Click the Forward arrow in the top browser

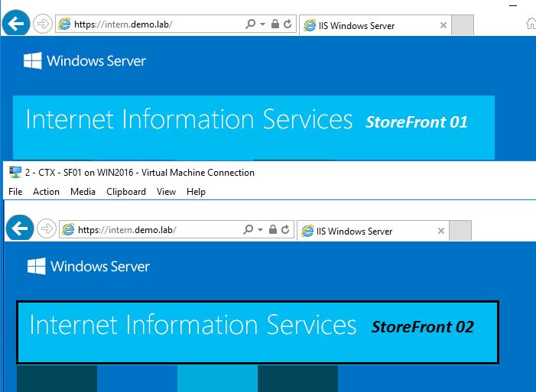[x=42, y=24]
